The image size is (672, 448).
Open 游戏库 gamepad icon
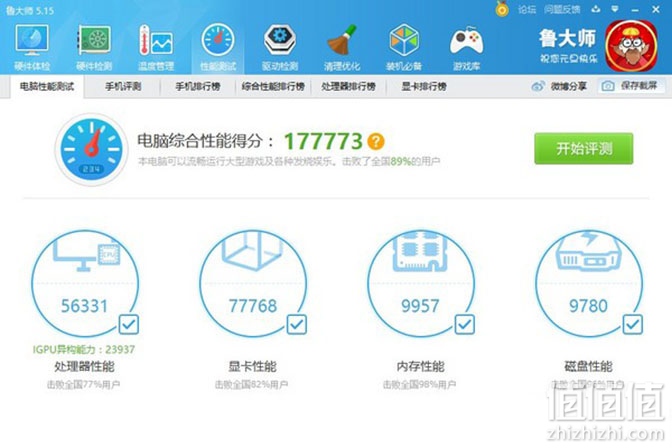coord(466,48)
